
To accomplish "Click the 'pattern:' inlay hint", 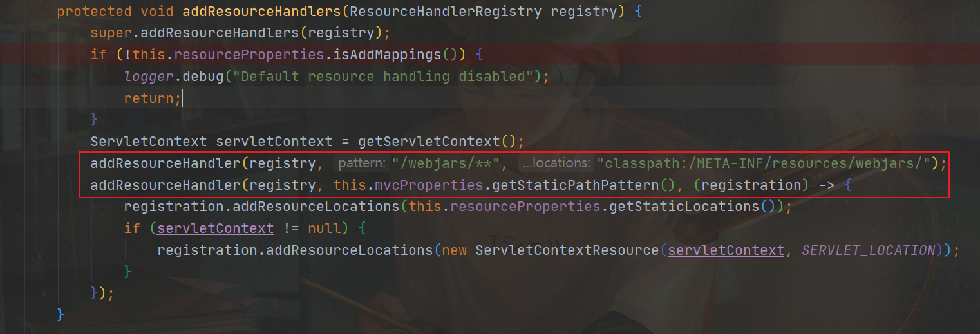I will [x=363, y=163].
